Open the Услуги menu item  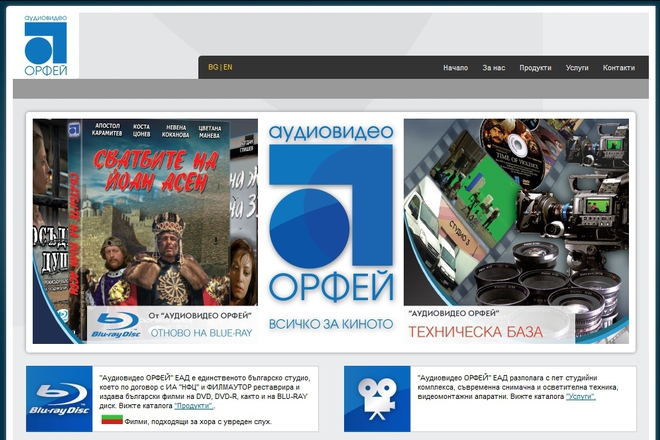577,68
